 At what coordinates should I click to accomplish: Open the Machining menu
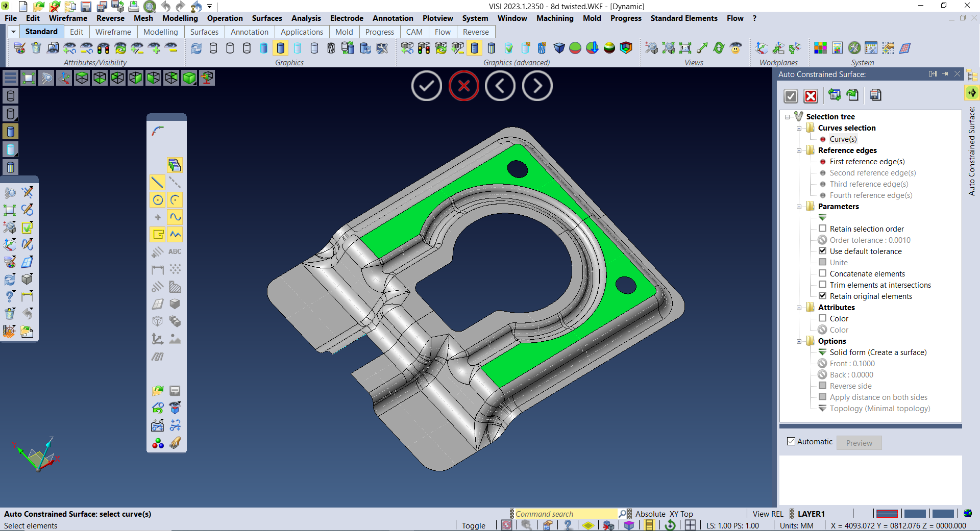pos(555,18)
